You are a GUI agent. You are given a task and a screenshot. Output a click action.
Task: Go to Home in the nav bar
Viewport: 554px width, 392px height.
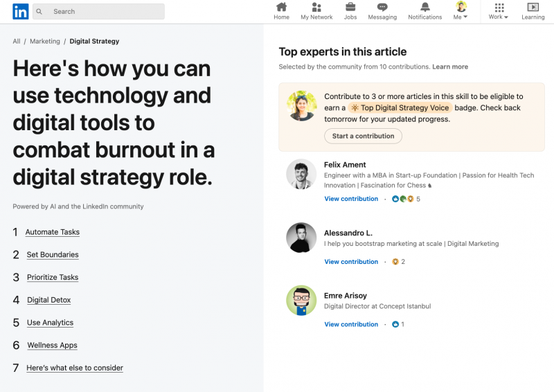point(281,11)
